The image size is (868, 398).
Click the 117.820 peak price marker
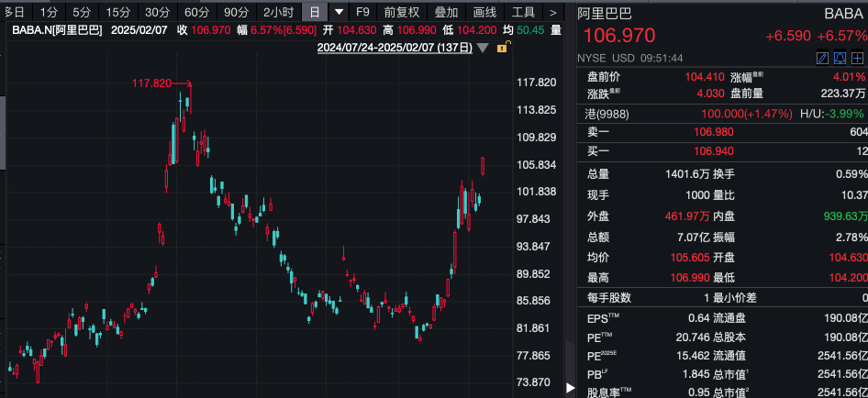[151, 83]
